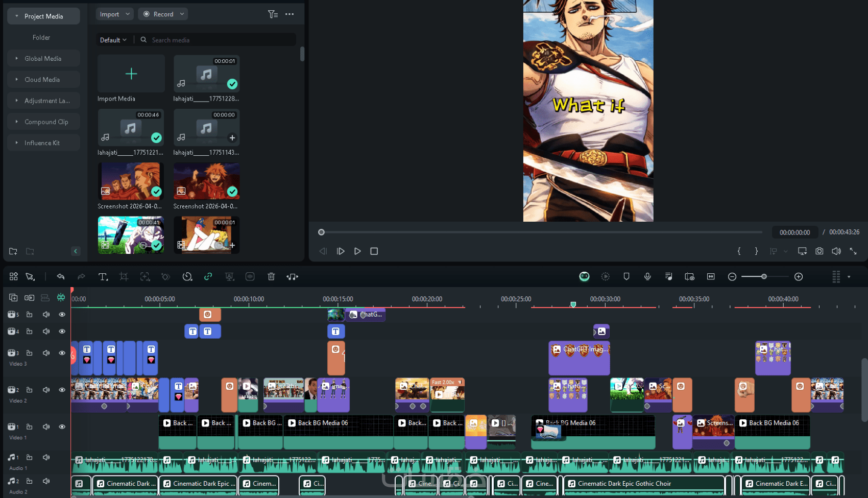Open the Folder item under Project Media
The height and width of the screenshot is (498, 868).
tap(41, 37)
